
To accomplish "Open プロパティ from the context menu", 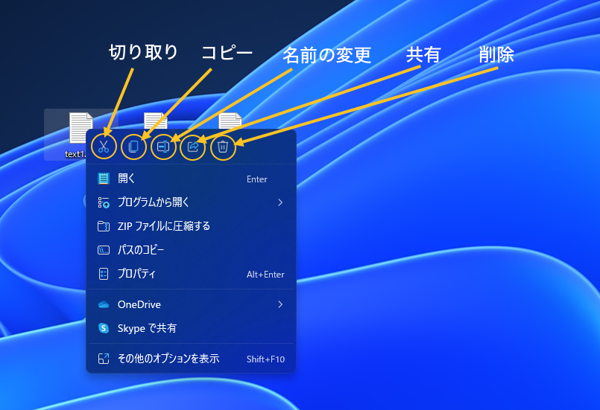I will pyautogui.click(x=191, y=274).
